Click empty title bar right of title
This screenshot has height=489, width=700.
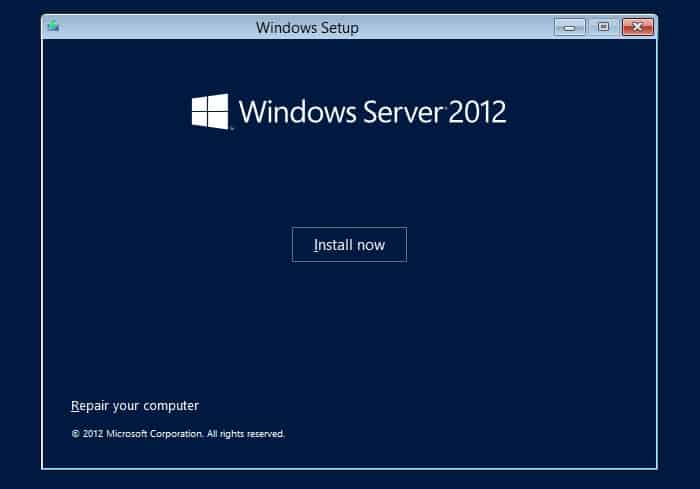click(x=450, y=28)
